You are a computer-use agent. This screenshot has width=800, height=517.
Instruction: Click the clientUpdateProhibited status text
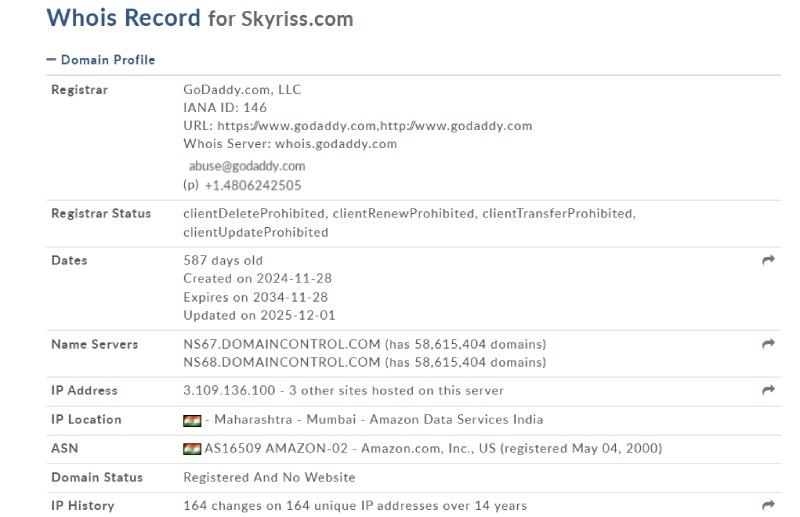(256, 233)
